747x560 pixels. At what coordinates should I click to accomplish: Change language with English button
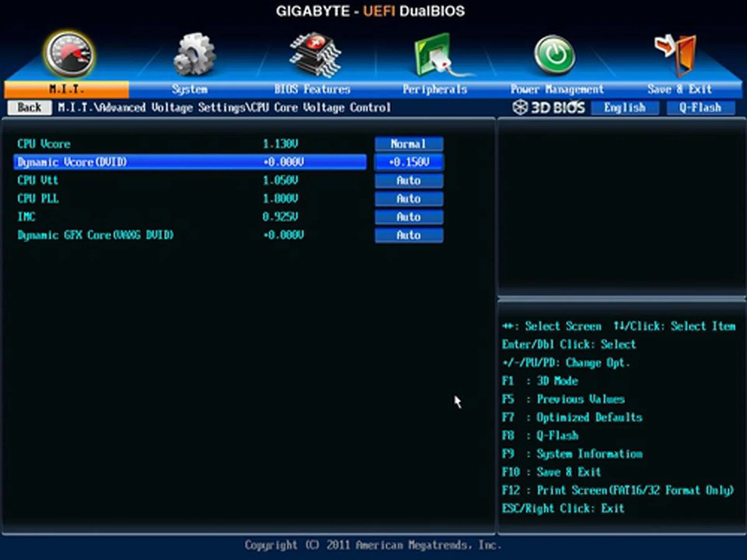624,108
